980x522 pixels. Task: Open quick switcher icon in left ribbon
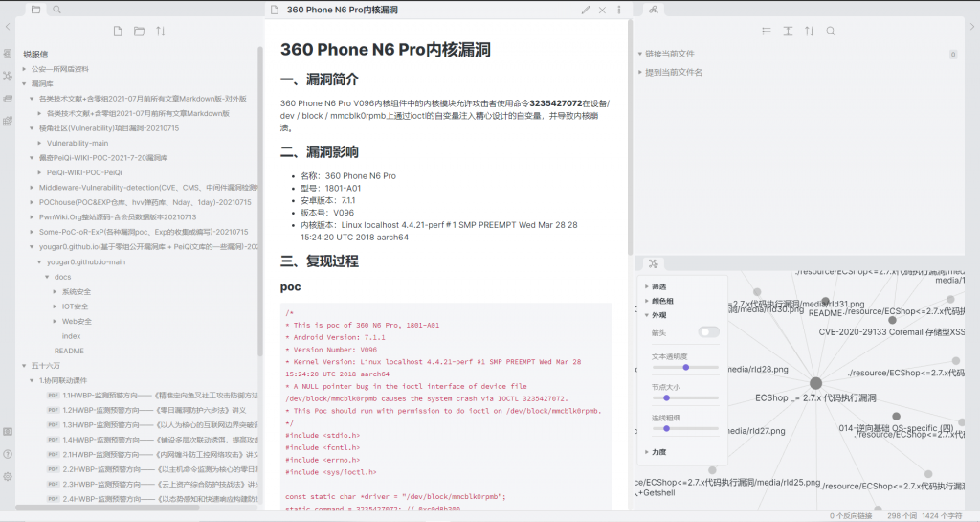pyautogui.click(x=8, y=54)
